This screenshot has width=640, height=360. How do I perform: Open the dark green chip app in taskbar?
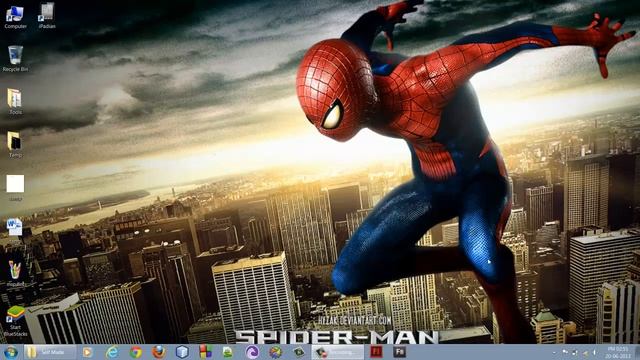(x=299, y=352)
